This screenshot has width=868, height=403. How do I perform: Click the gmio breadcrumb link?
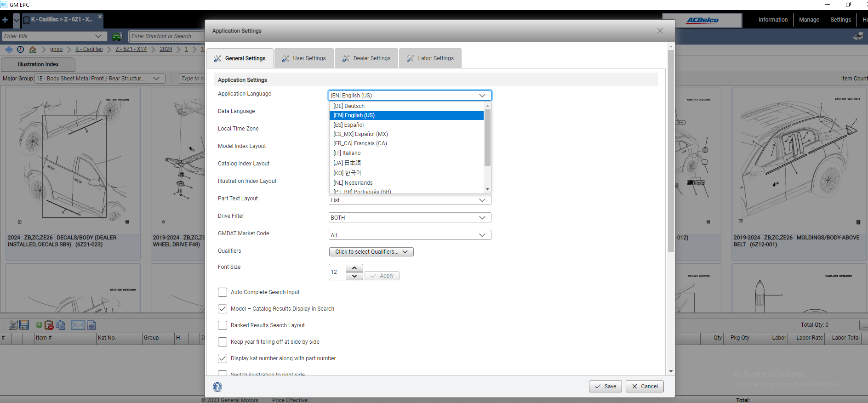click(x=56, y=49)
